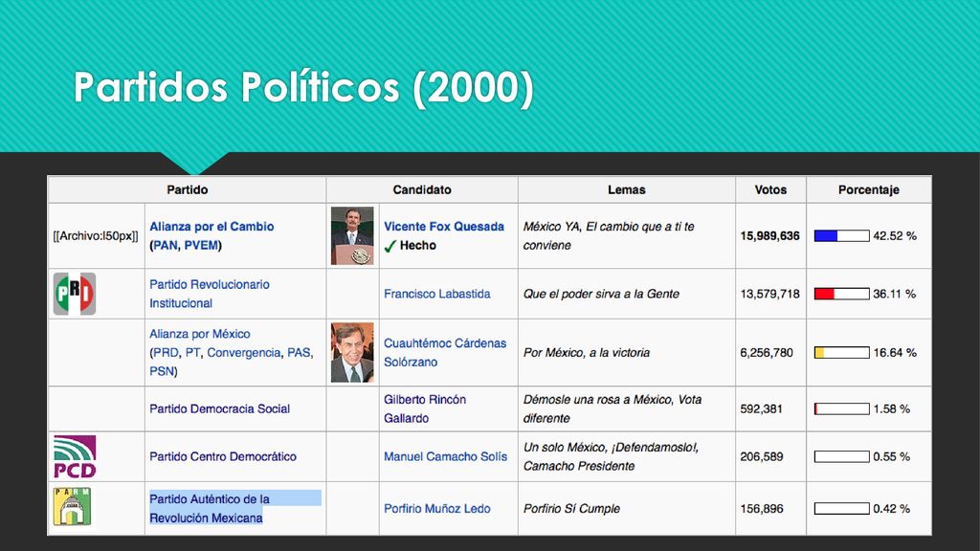Image resolution: width=980 pixels, height=551 pixels.
Task: Open the Partido Democracia Social link
Action: tap(219, 408)
